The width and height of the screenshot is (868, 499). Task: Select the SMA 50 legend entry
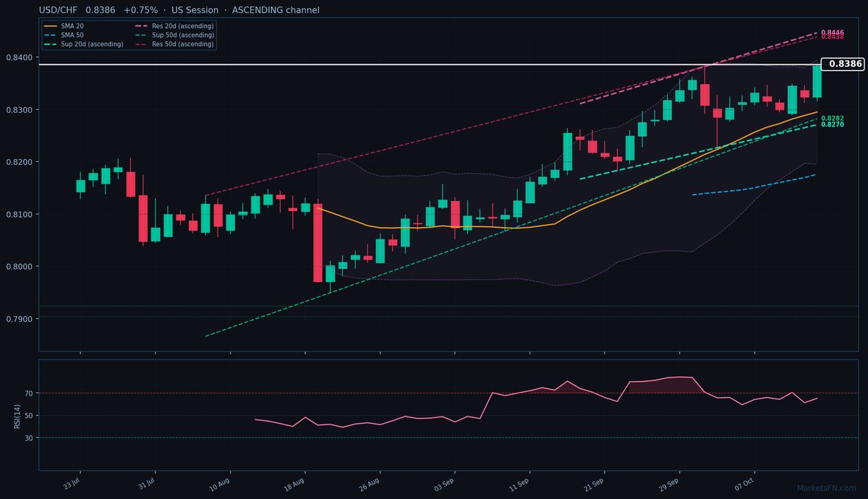pos(62,35)
